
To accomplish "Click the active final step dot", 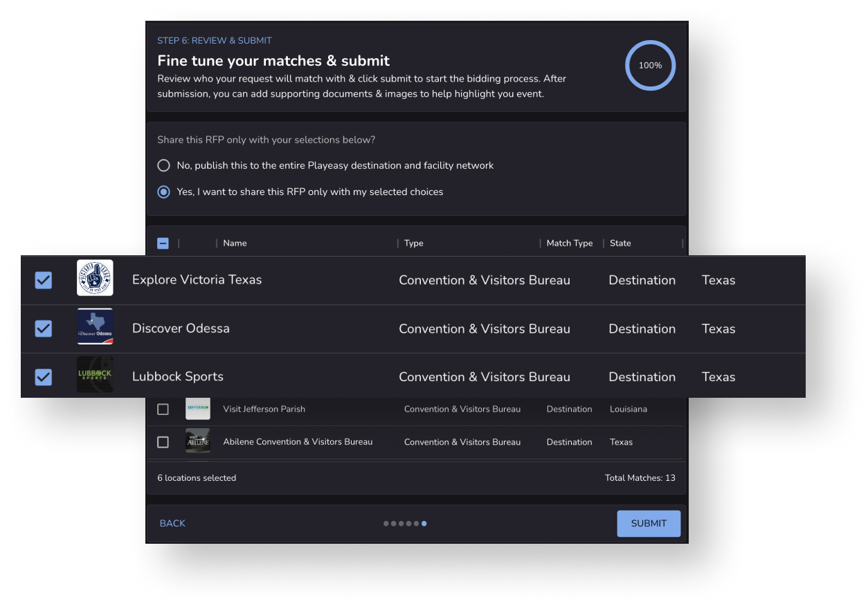I will pyautogui.click(x=424, y=524).
